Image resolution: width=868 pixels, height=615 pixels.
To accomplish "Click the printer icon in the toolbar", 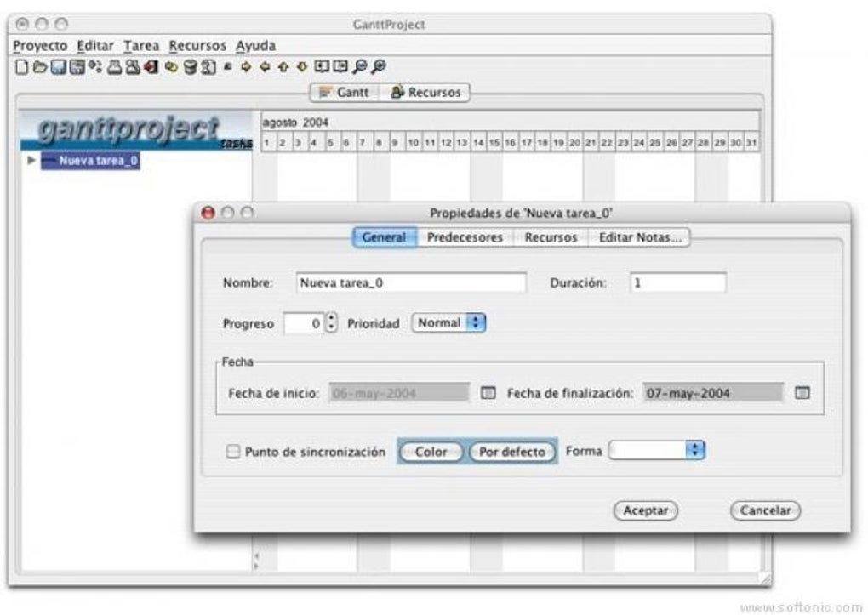I will click(114, 67).
